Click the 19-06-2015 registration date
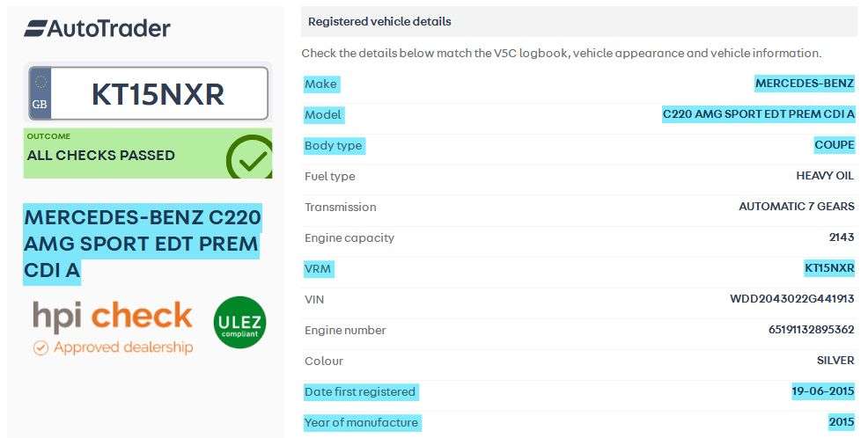The image size is (868, 438). point(822,391)
